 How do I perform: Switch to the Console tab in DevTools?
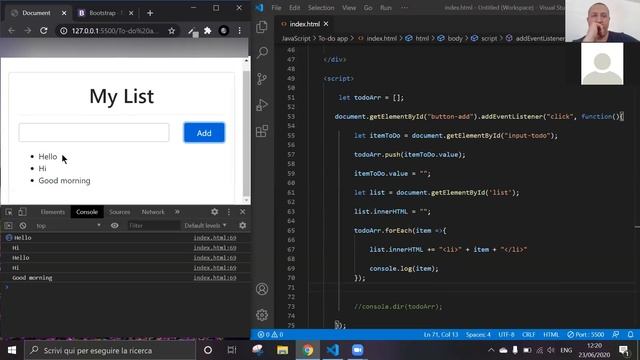click(87, 212)
